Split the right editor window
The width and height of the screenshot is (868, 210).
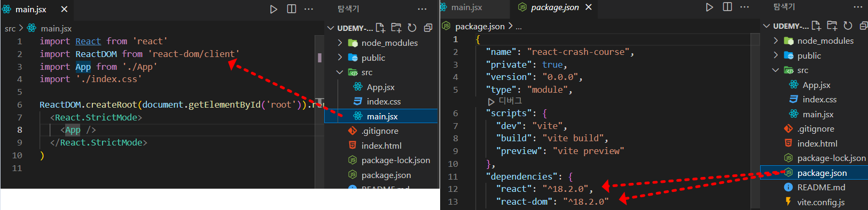point(728,7)
